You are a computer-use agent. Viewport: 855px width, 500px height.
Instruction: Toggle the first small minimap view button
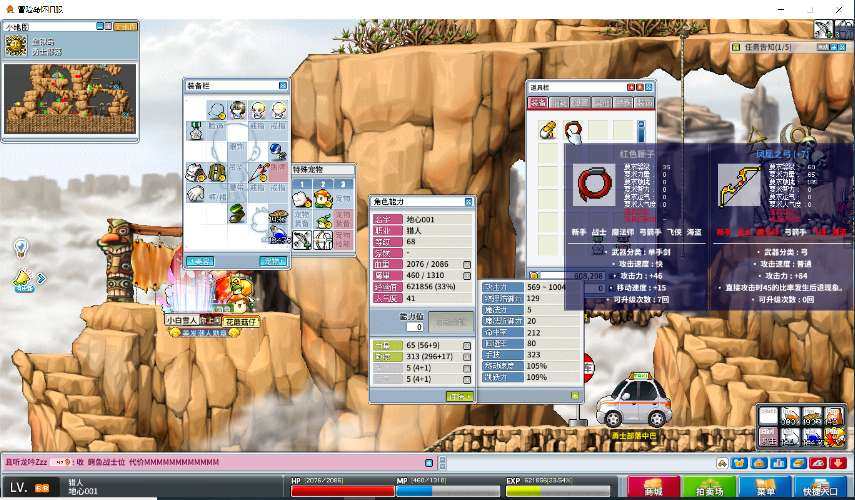(x=100, y=26)
